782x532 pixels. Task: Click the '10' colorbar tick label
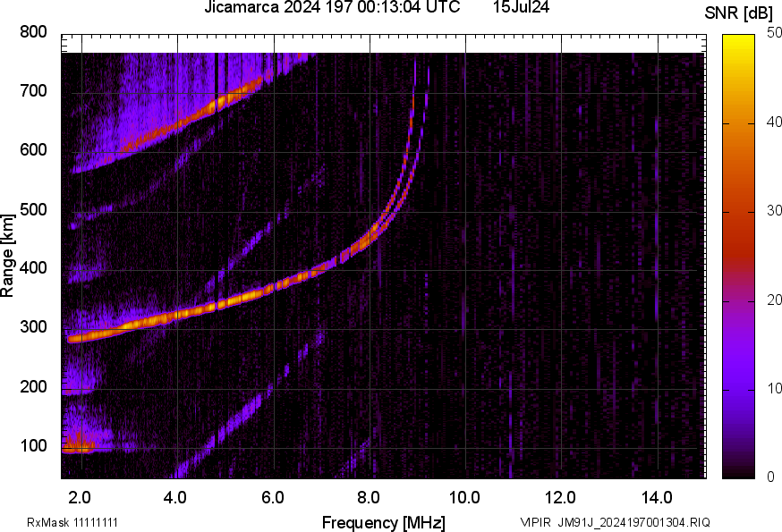pyautogui.click(x=774, y=388)
